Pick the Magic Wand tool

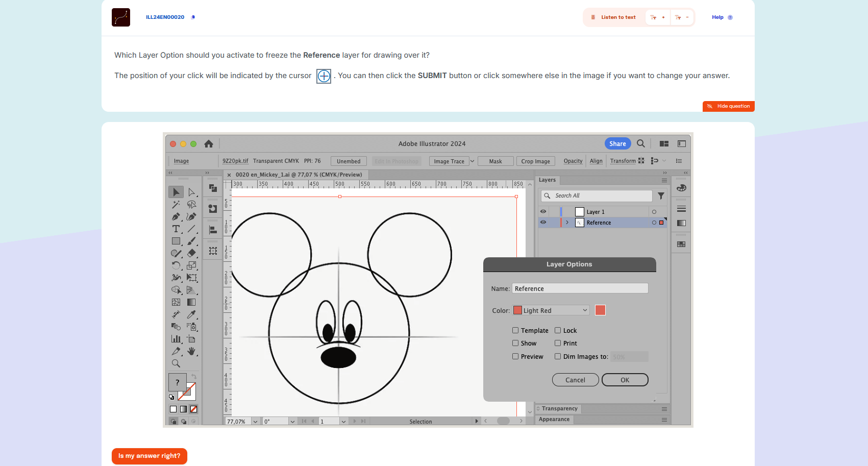point(176,204)
